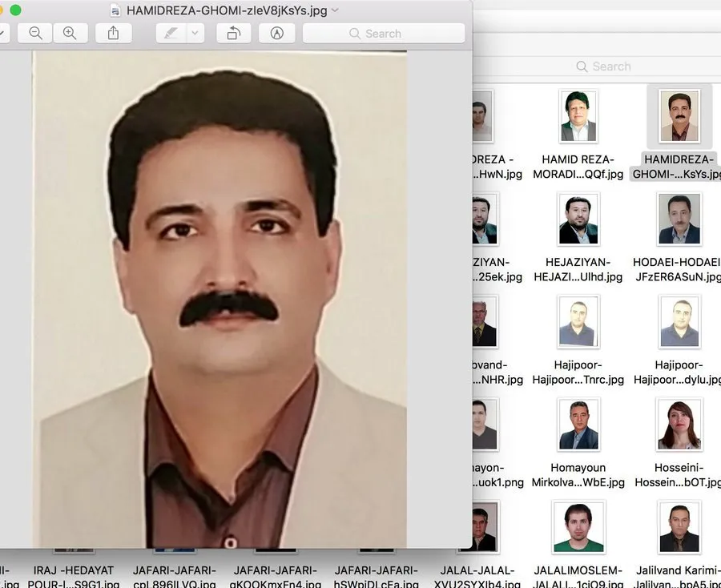The width and height of the screenshot is (721, 588).
Task: Select the Jalilvand Karimi thumbnail
Action: coord(679,527)
